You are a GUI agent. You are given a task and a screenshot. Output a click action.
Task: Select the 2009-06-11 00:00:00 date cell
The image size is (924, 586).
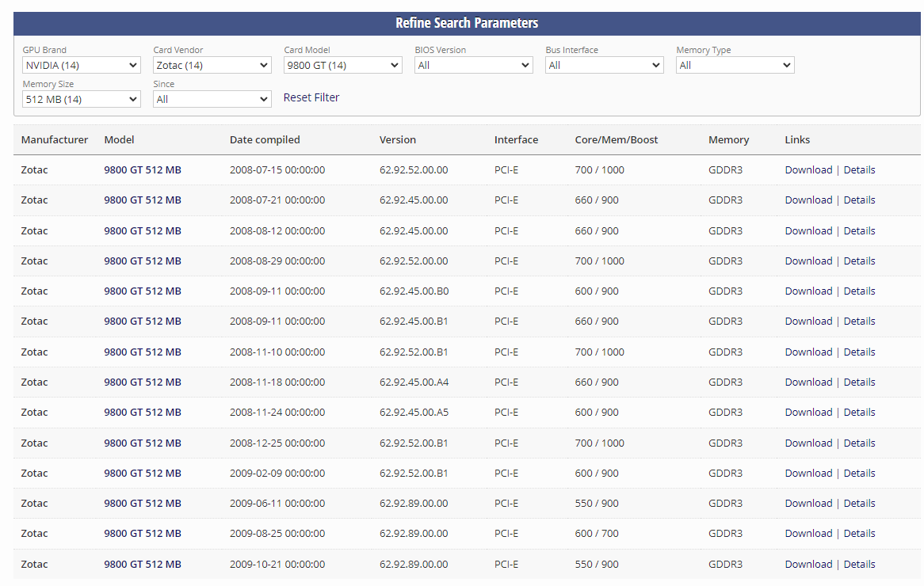pyautogui.click(x=277, y=504)
